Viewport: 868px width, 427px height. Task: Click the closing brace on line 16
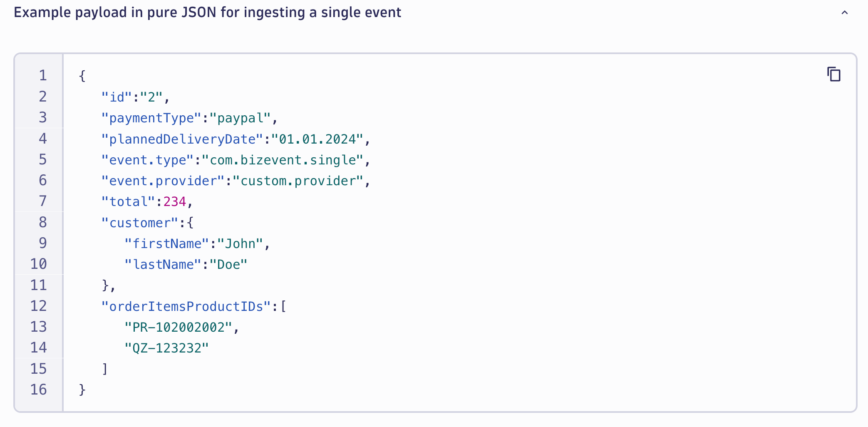click(82, 390)
